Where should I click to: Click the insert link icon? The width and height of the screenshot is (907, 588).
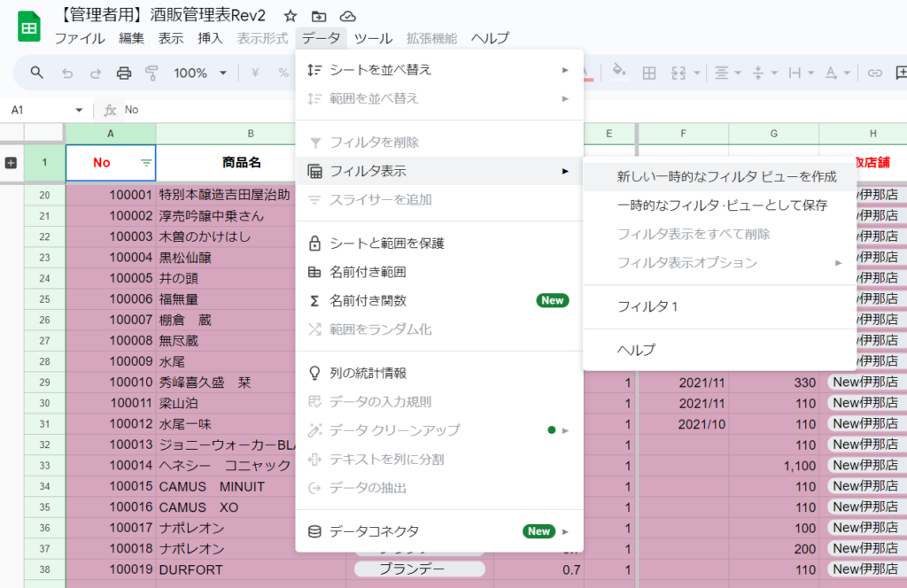pos(875,73)
